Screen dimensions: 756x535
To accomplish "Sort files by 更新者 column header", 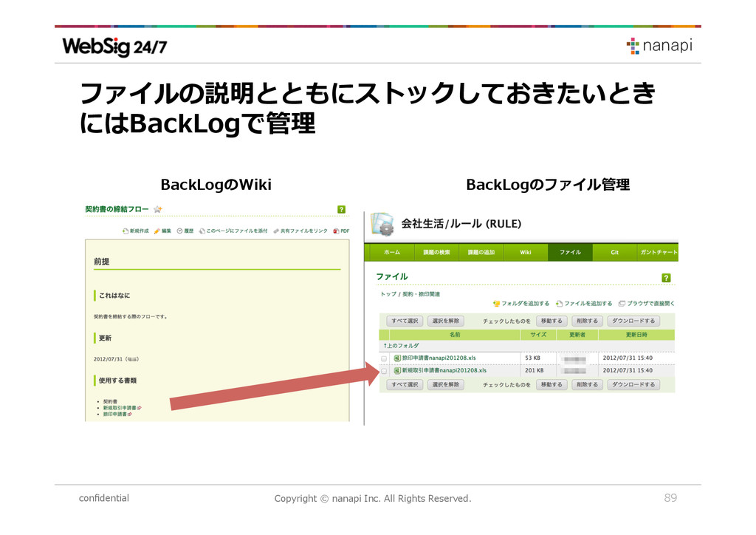I will (x=577, y=334).
